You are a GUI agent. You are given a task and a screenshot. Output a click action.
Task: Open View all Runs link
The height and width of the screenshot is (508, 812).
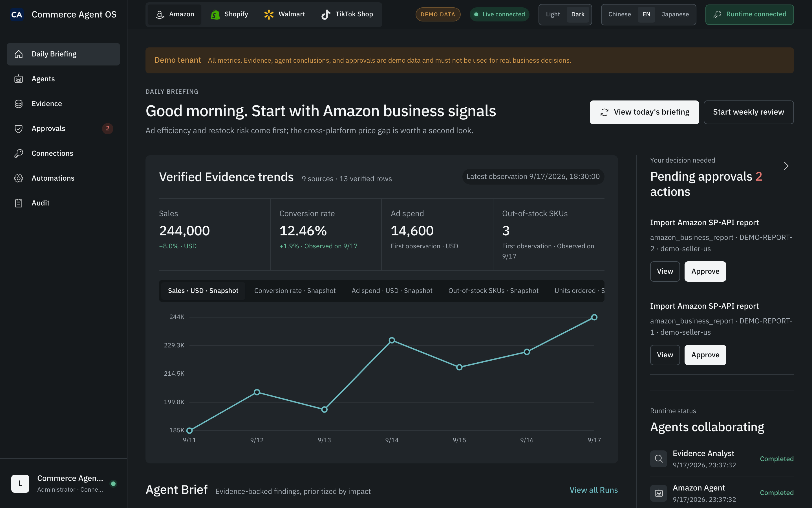(x=593, y=490)
